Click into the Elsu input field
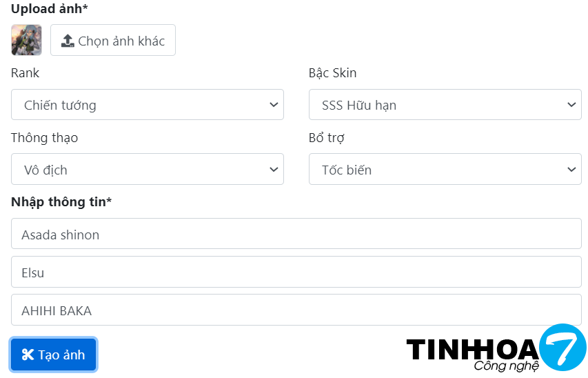The image size is (588, 378). click(296, 272)
